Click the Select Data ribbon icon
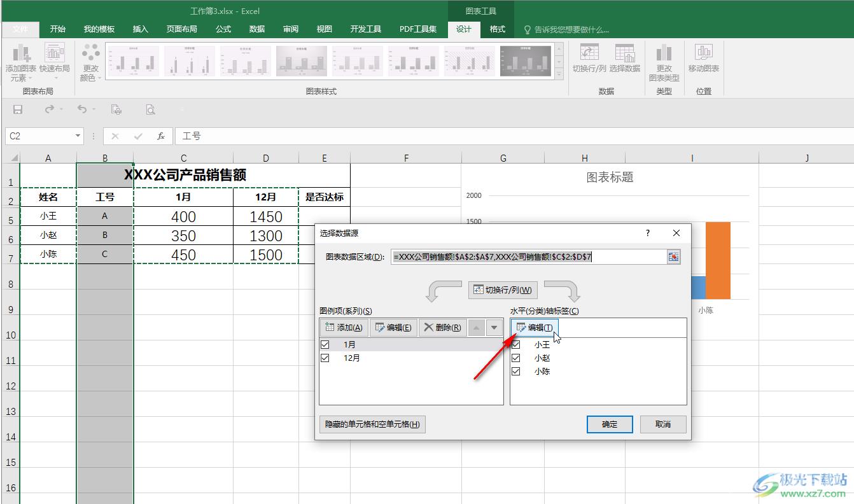Screen dimensions: 854x504 pos(624,59)
